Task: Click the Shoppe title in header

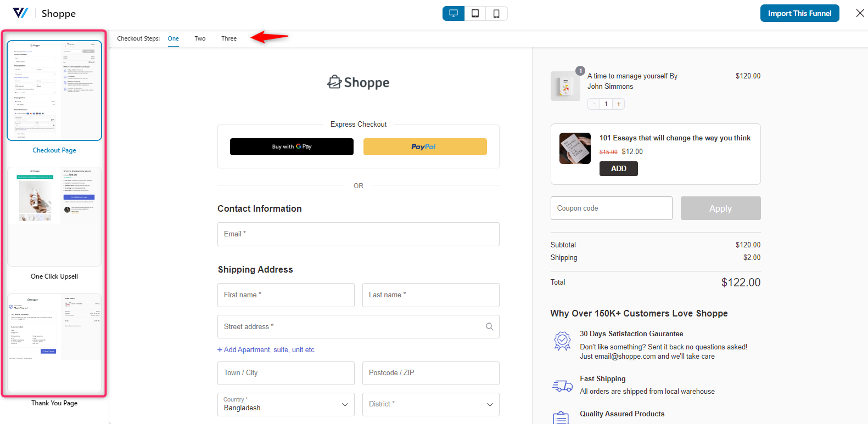Action: [59, 13]
